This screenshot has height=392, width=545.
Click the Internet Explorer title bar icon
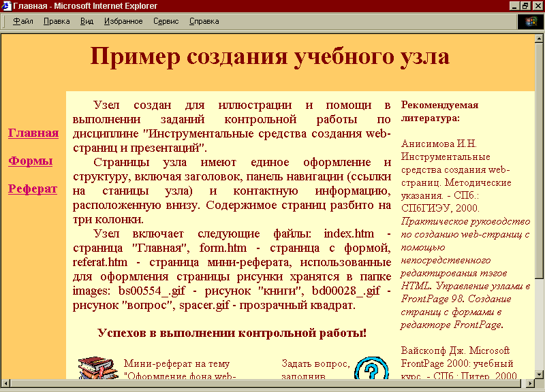point(6,6)
